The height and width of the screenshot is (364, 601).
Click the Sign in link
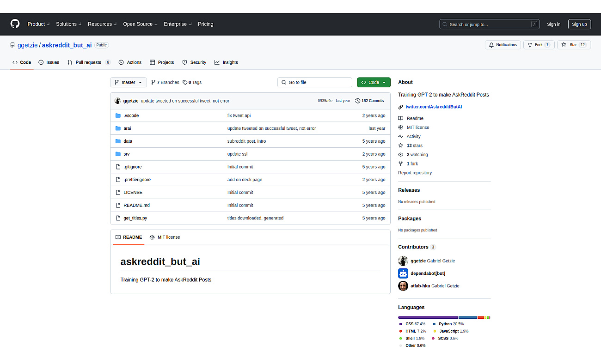pyautogui.click(x=553, y=24)
